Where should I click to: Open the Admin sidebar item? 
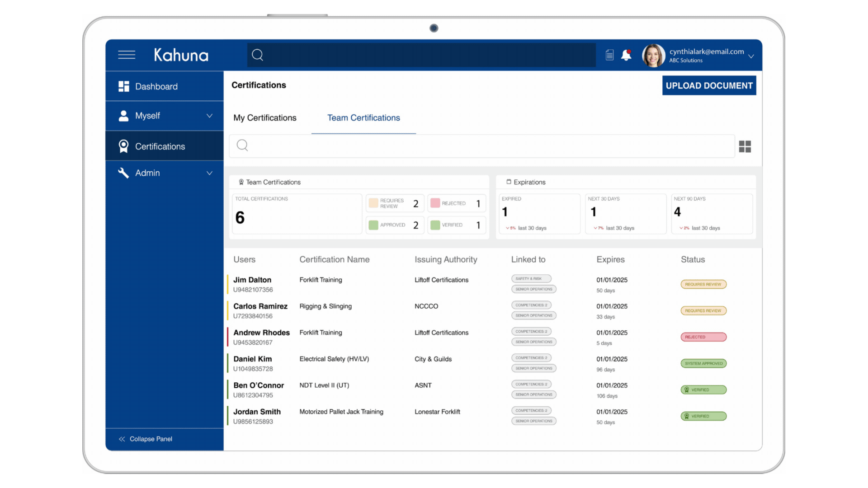tap(165, 173)
